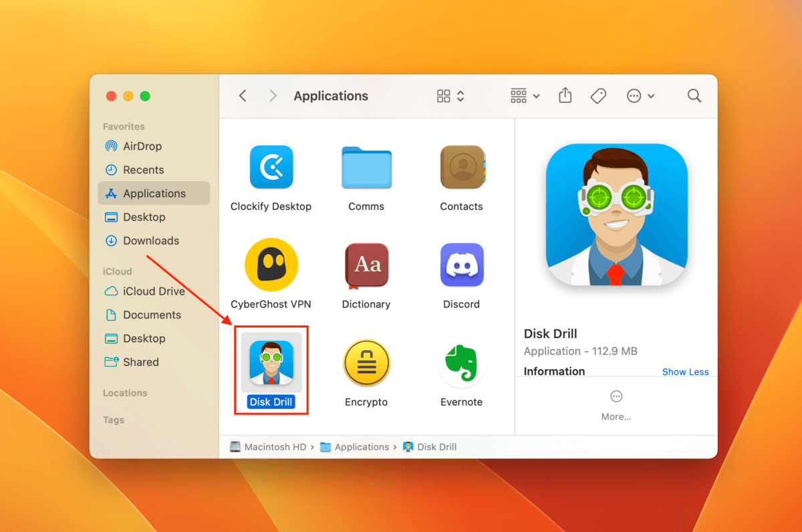
Task: Select Applications in the sidebar
Action: (154, 193)
